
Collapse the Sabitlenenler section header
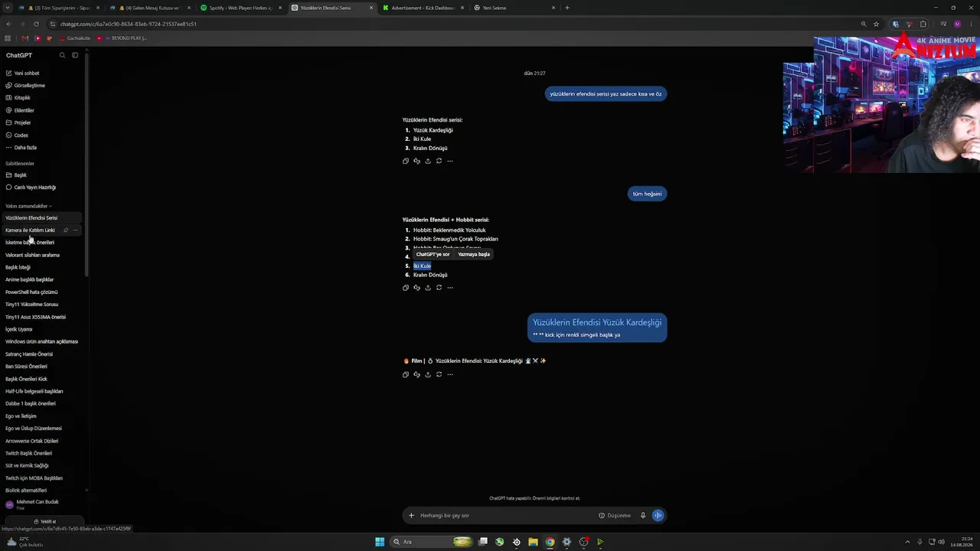(20, 164)
